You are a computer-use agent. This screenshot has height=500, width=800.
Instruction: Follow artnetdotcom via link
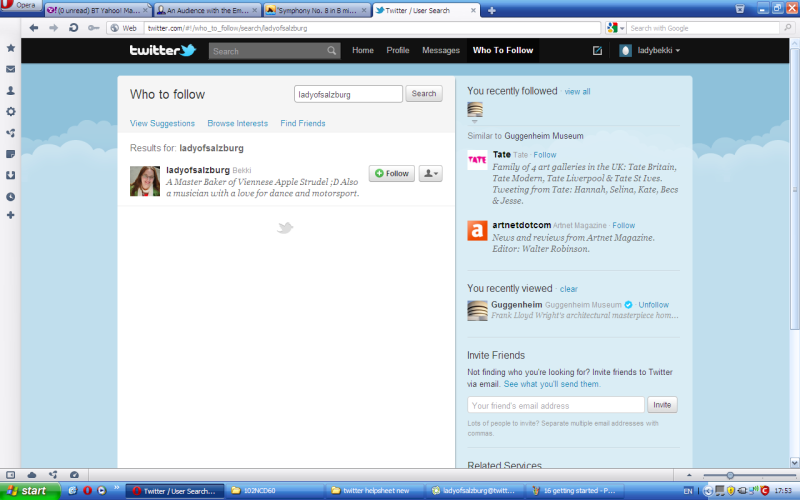[623, 226]
